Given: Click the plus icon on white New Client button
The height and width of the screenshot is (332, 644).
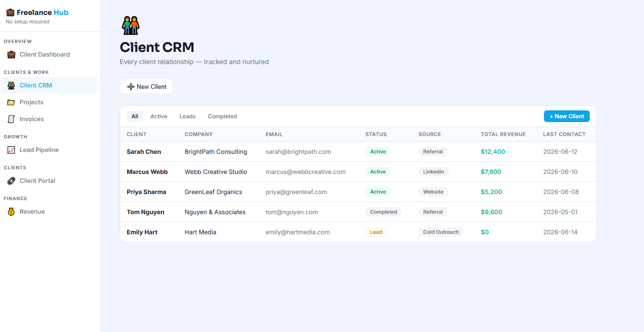Looking at the screenshot, I should 131,87.
